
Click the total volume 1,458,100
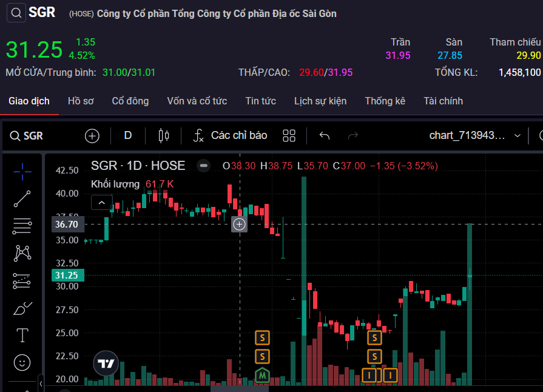point(519,72)
